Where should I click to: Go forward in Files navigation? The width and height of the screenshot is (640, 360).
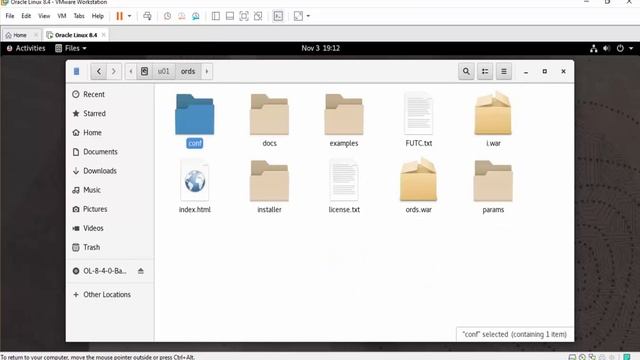[114, 71]
